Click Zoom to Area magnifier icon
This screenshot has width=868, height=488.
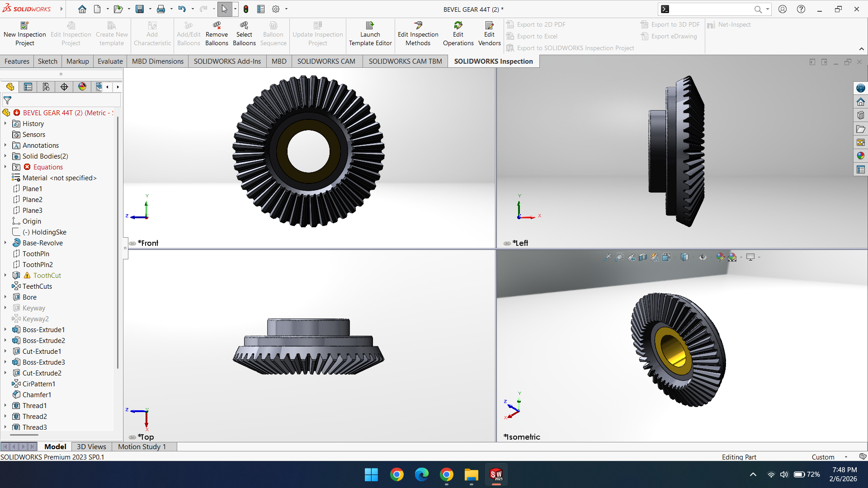(619, 257)
